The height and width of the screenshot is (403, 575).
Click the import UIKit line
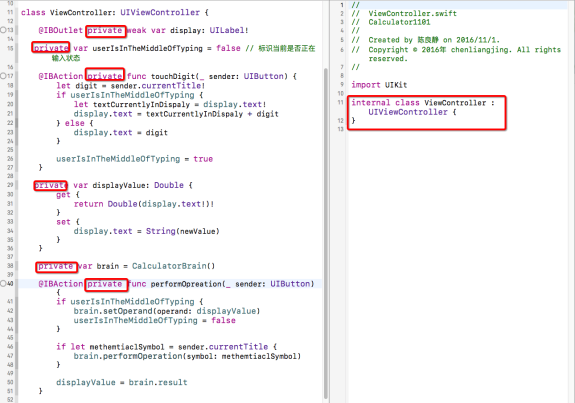click(379, 85)
